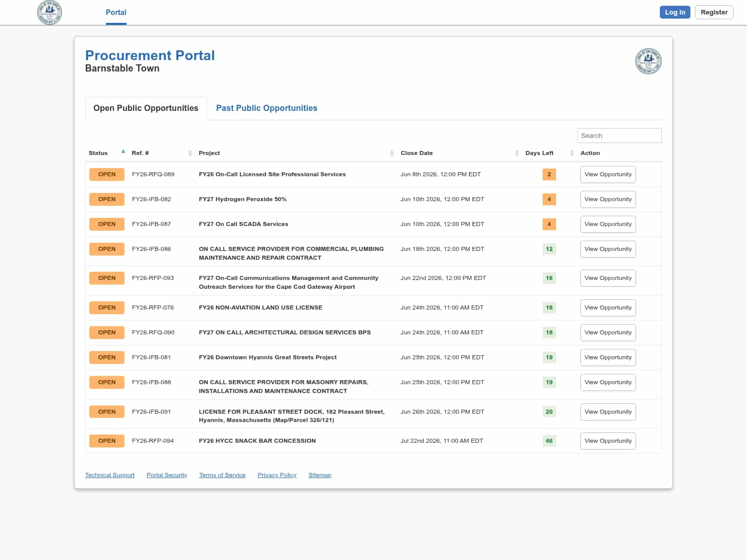The image size is (747, 560).
Task: Click days-left badge showing 20
Action: pos(549,412)
